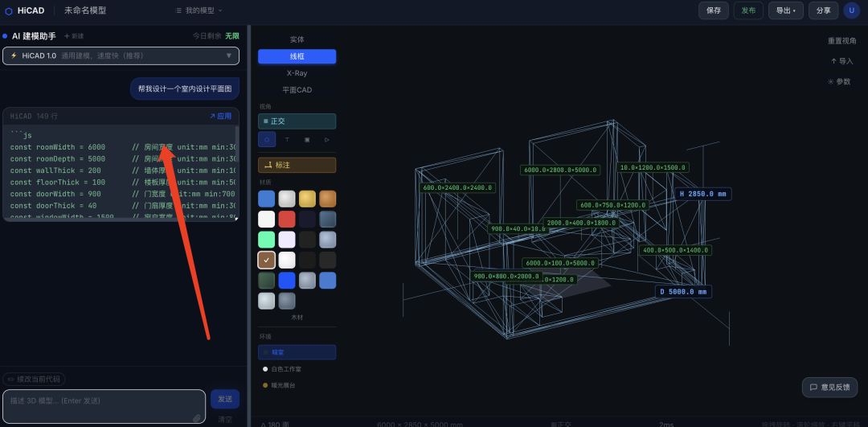Click the AI 建模助手 panel heading
The image size is (868, 427).
(x=34, y=36)
